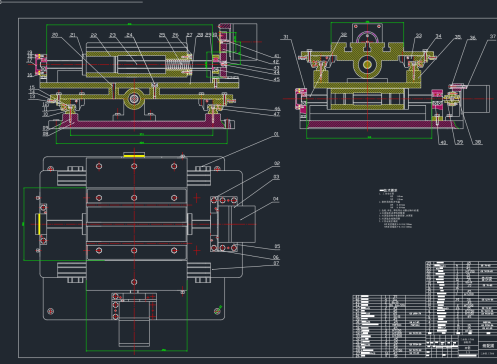Select part balloon label 36
497x364 pixels.
click(473, 38)
